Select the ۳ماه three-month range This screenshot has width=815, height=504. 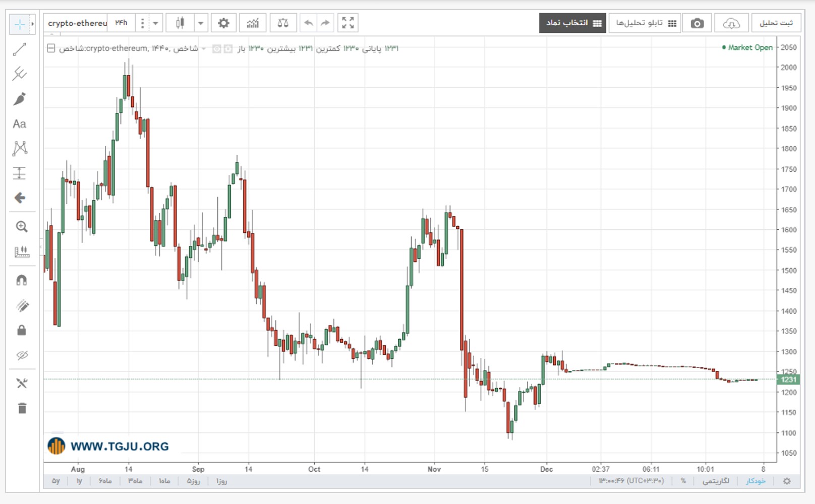pyautogui.click(x=135, y=481)
